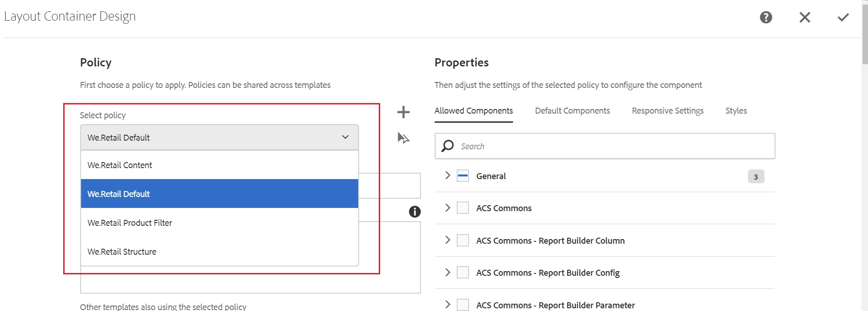Open the Styles tab
Image resolution: width=868 pixels, height=311 pixels.
point(736,111)
